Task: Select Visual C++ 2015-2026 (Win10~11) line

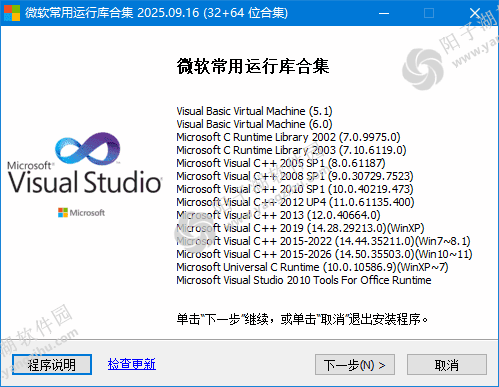Action: point(324,254)
